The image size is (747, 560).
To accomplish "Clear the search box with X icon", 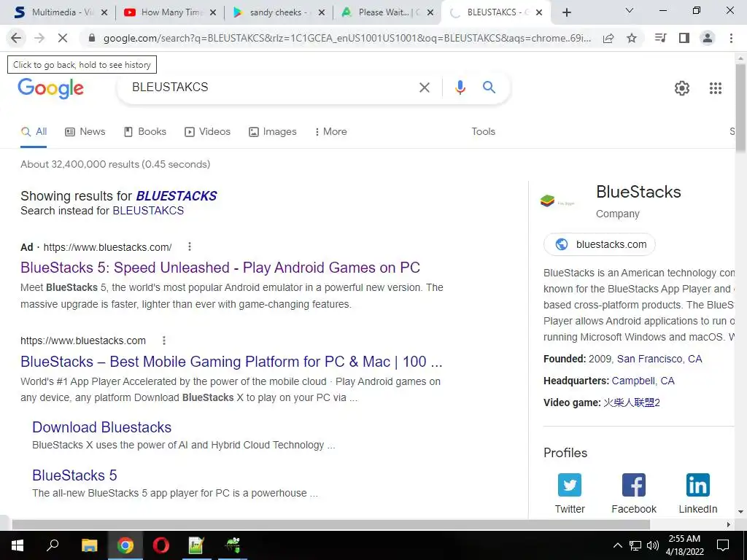I will click(x=425, y=87).
